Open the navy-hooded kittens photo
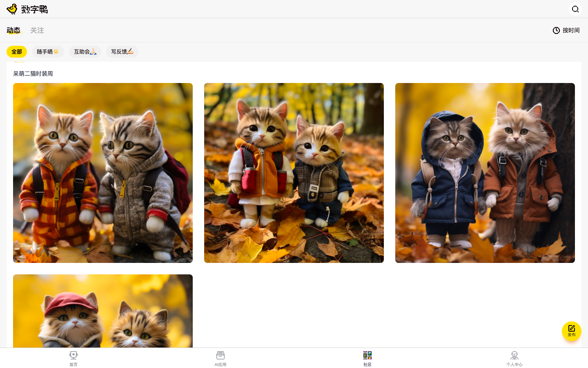 coord(485,173)
